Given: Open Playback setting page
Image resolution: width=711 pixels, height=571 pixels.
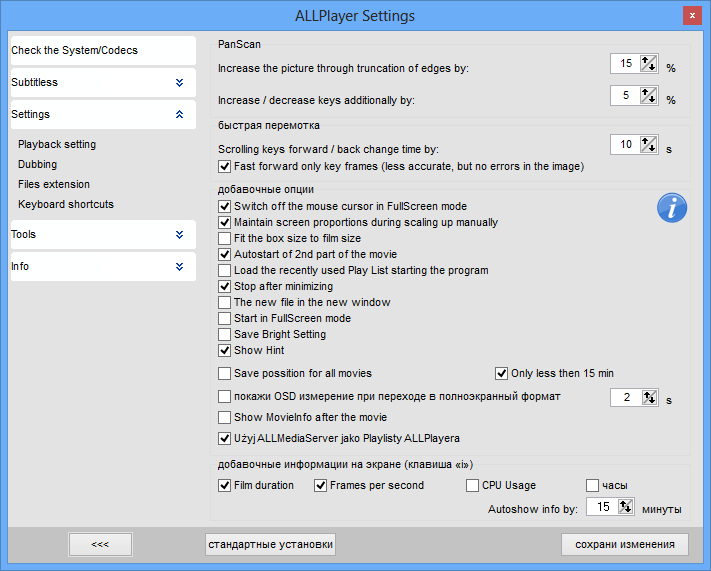Looking at the screenshot, I should click(x=57, y=144).
